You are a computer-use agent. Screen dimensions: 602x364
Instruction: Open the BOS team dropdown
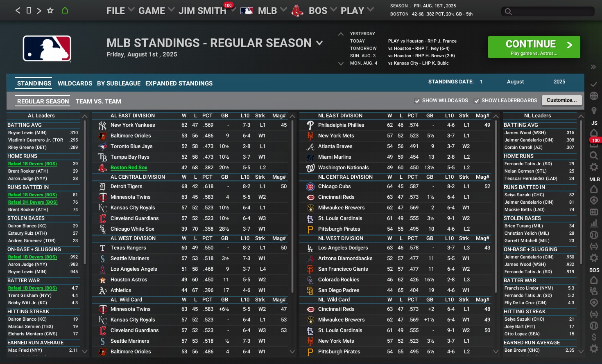(323, 11)
